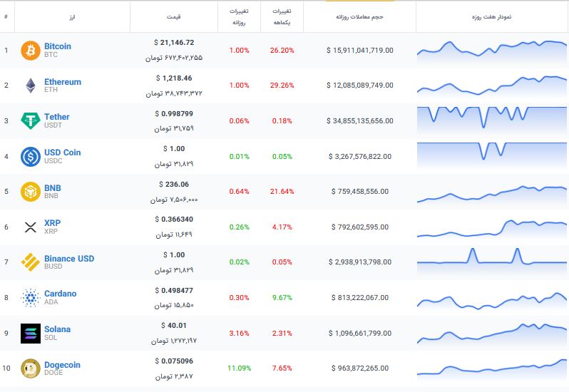
Task: Click the نمودار هفت روزه chart header
Action: pyautogui.click(x=492, y=16)
